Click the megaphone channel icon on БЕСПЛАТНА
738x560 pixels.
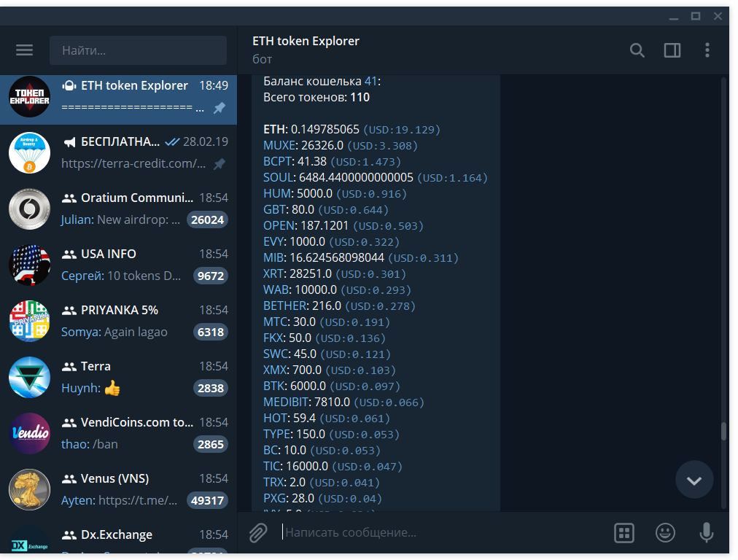coord(69,142)
